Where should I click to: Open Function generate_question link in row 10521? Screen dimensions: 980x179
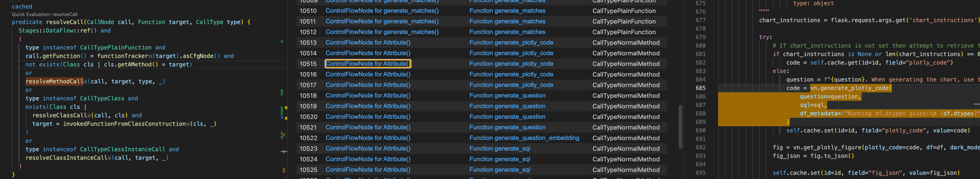507,127
